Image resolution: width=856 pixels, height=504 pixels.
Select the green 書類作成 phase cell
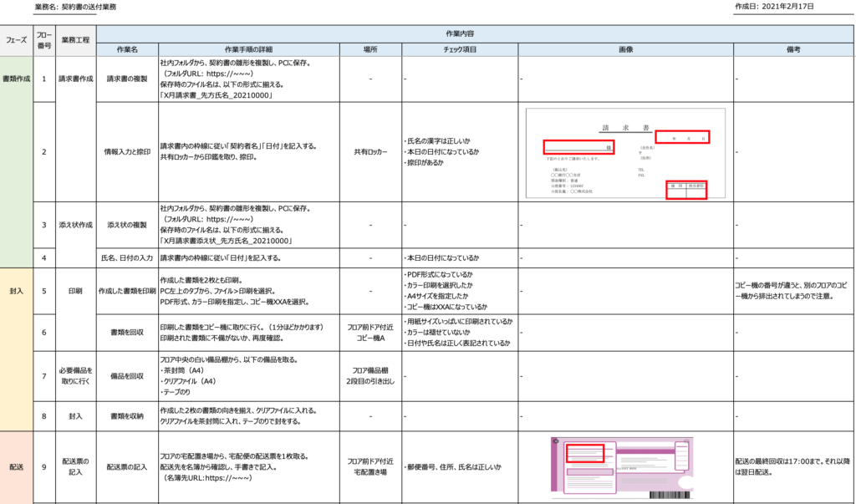point(17,79)
